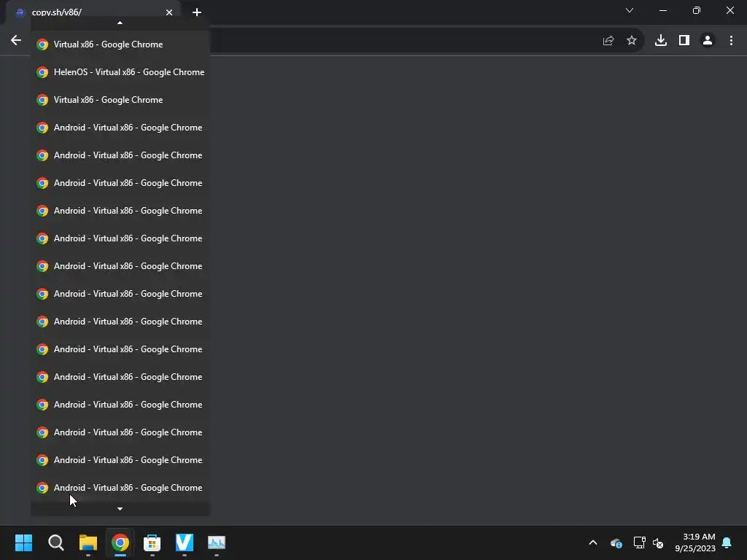Select the Virtual x86 entry below HelenOS
Image resolution: width=747 pixels, height=560 pixels.
[120, 99]
